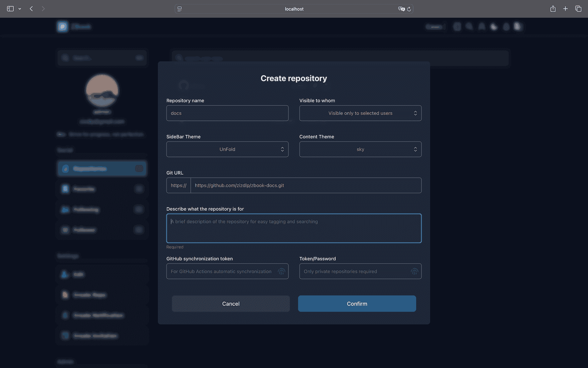Viewport: 588px width, 368px height.
Task: Click the https:// prefix of Git URL
Action: tap(179, 185)
